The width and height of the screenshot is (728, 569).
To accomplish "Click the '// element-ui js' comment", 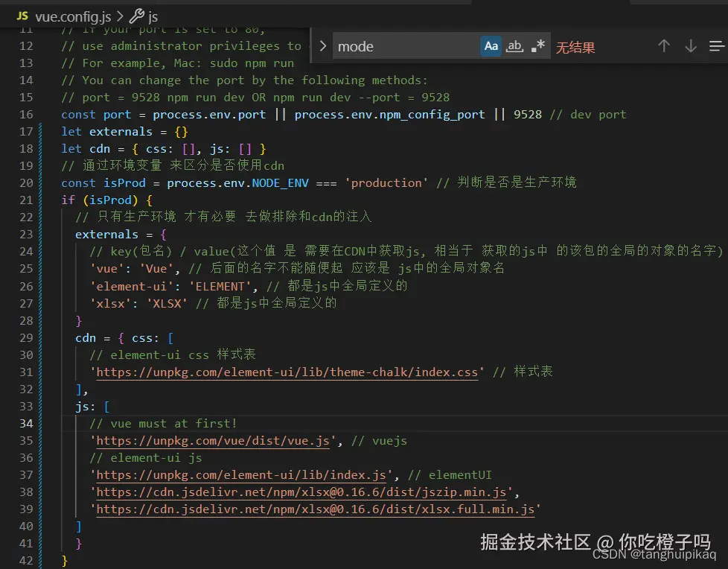I will [x=145, y=457].
